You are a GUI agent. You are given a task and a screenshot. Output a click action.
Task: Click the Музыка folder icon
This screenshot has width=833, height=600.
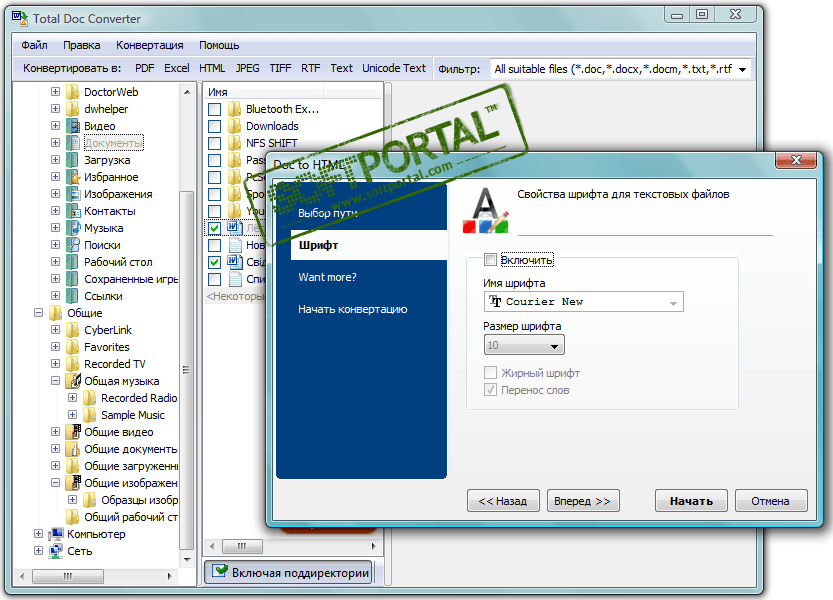[72, 228]
